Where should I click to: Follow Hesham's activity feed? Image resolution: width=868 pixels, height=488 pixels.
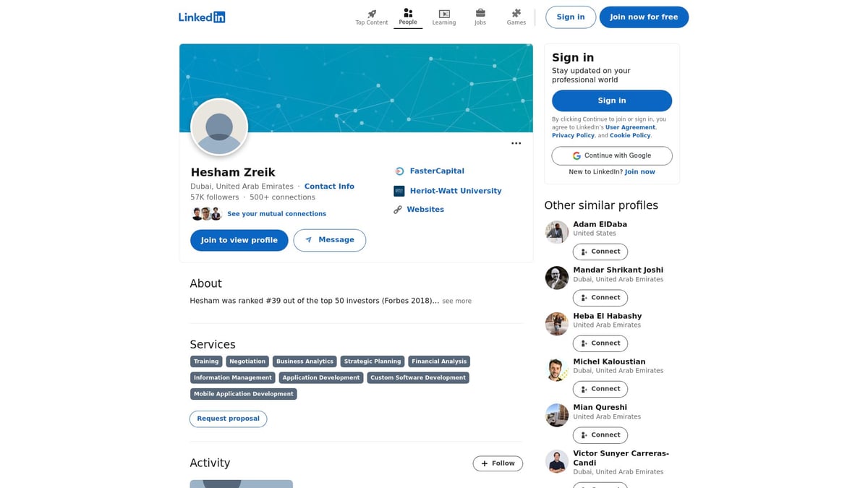pyautogui.click(x=498, y=463)
